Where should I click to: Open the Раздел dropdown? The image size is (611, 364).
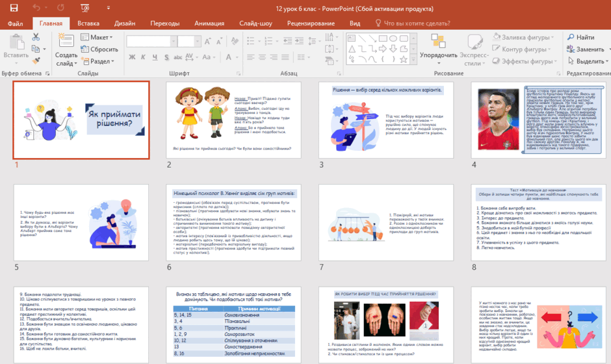[x=97, y=61]
